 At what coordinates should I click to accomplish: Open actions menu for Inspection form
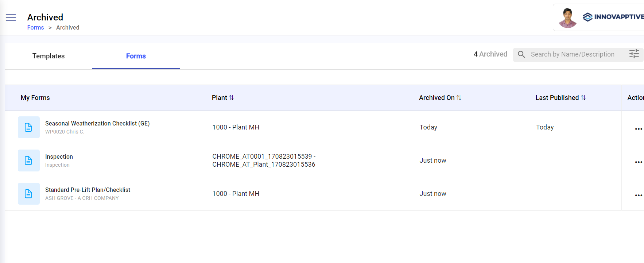point(638,162)
